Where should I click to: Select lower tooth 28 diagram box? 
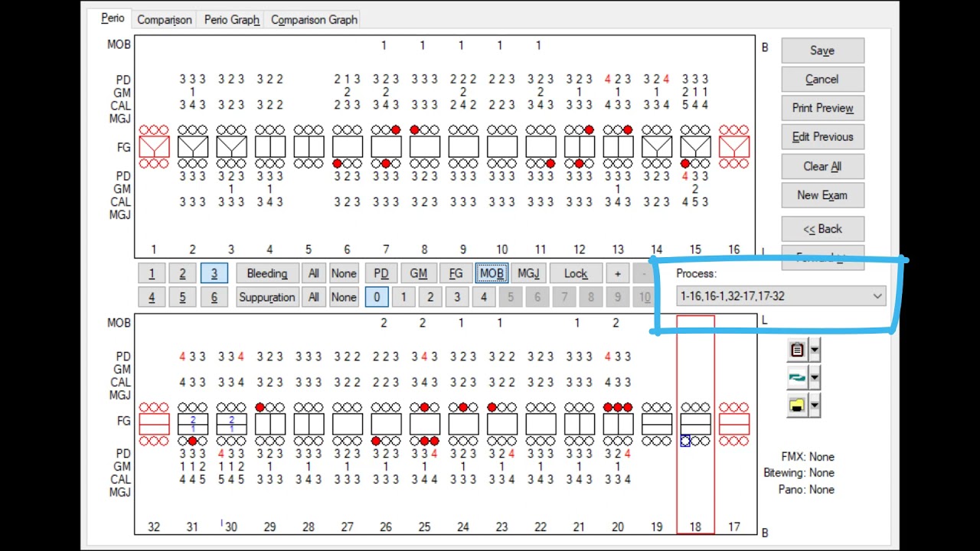coord(309,424)
